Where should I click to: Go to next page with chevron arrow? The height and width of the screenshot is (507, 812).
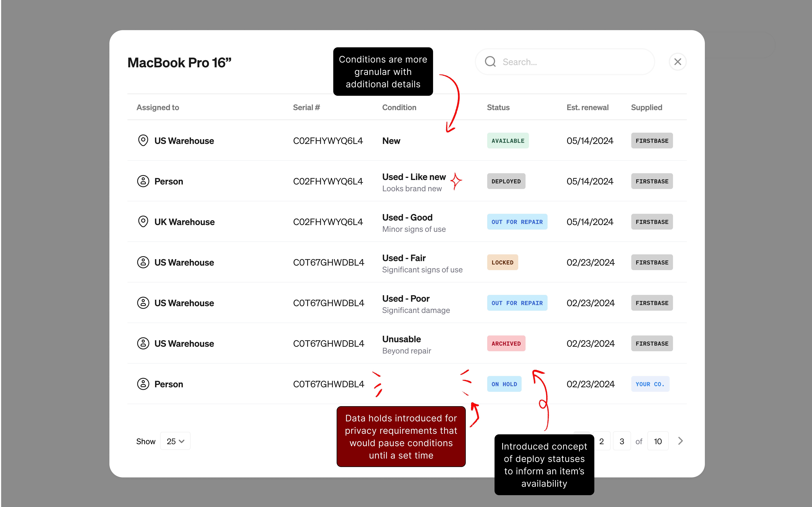click(680, 441)
